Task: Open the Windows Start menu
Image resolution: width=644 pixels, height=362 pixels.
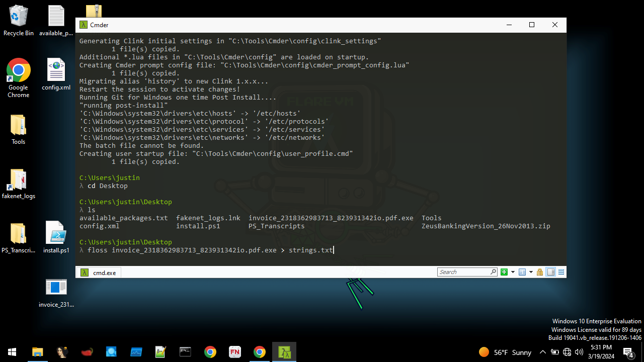Action: point(12,352)
